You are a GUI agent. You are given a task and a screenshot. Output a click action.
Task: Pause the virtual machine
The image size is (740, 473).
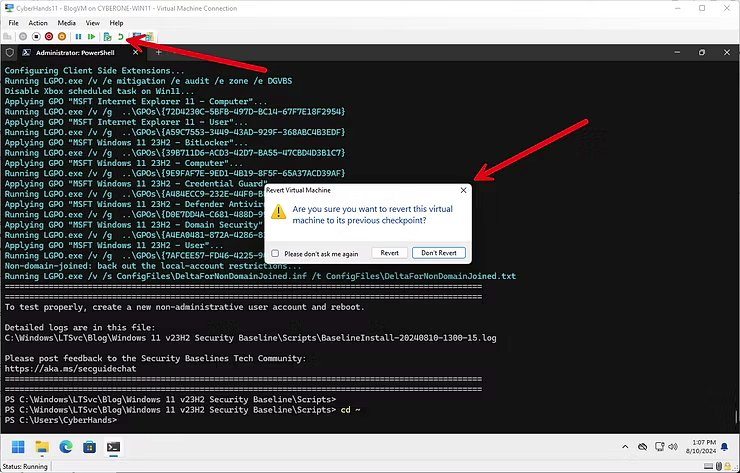[x=78, y=36]
